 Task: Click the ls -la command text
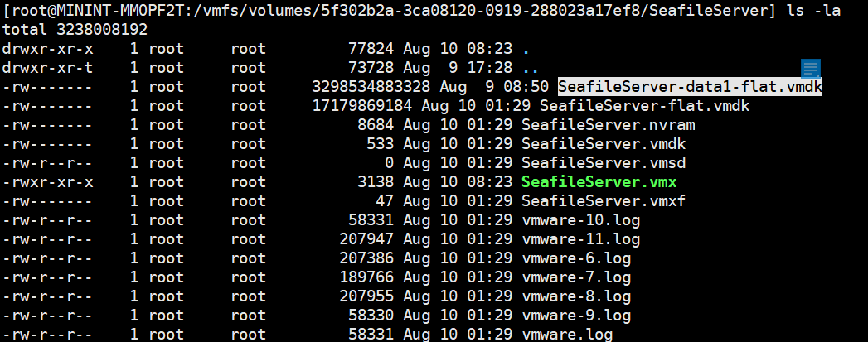814,11
